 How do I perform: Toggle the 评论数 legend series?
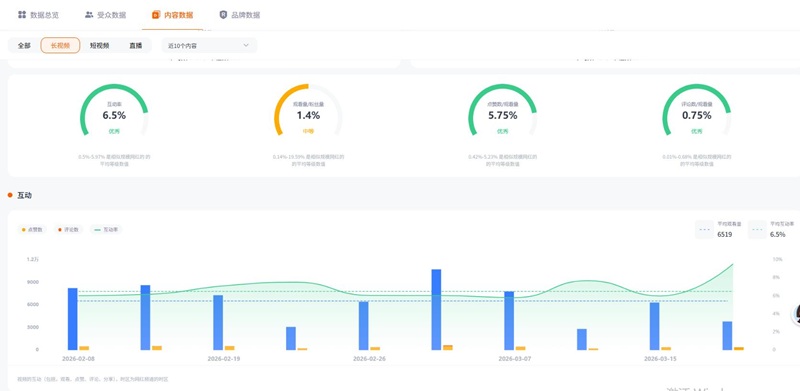(68, 230)
